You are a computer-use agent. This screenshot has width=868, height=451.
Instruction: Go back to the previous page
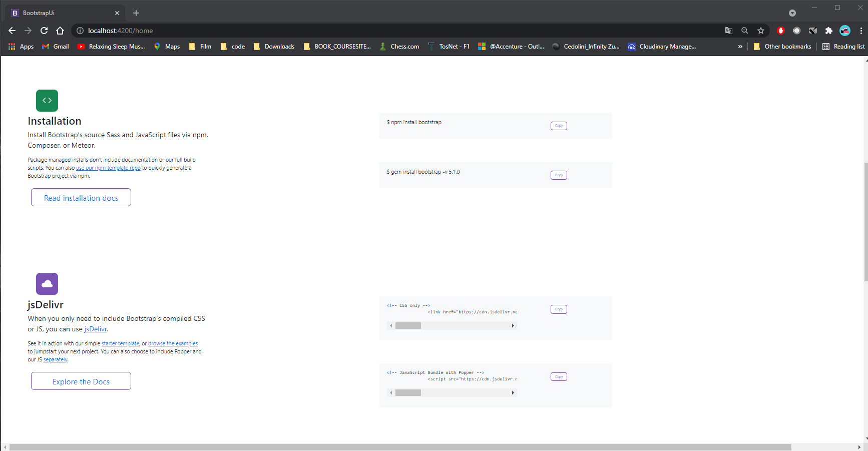[12, 31]
